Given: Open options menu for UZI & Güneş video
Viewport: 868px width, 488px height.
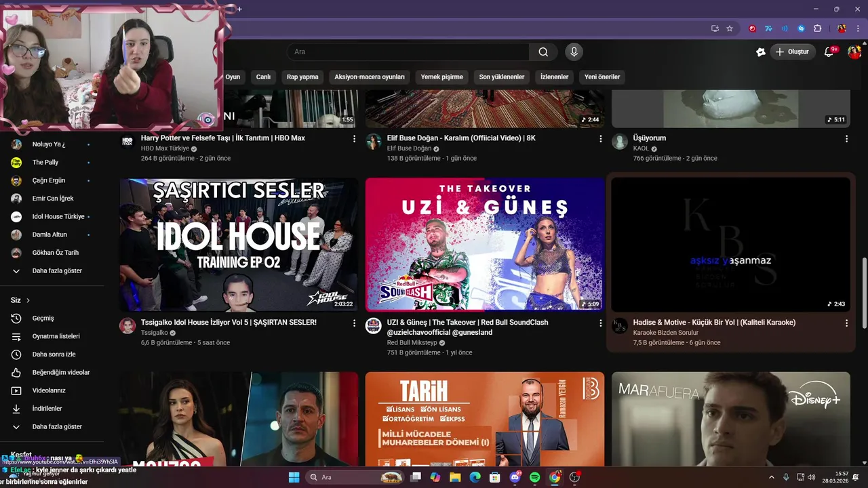Looking at the screenshot, I should tap(600, 323).
